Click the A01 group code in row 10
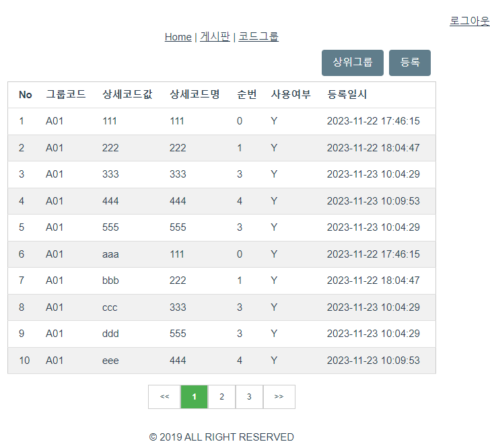490x448 pixels. tap(55, 360)
